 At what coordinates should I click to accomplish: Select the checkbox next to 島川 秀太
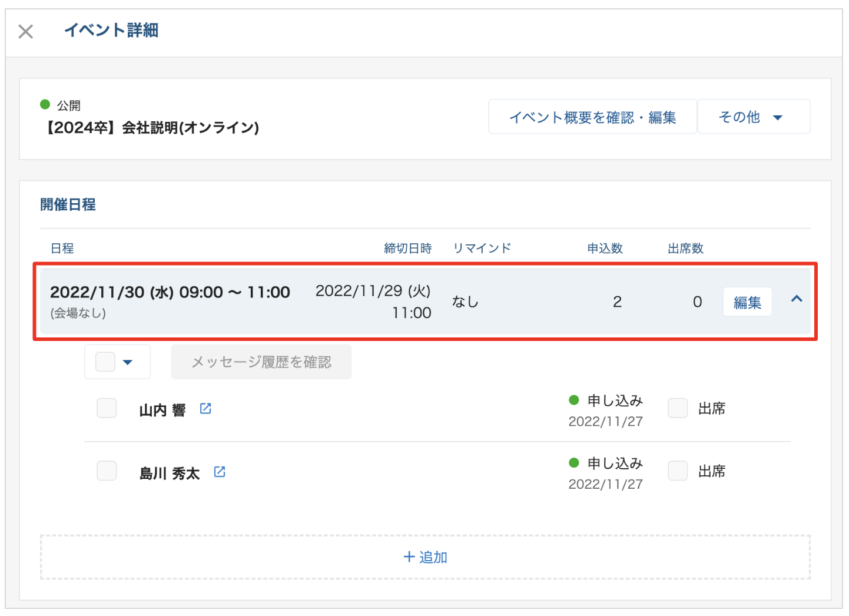point(107,471)
